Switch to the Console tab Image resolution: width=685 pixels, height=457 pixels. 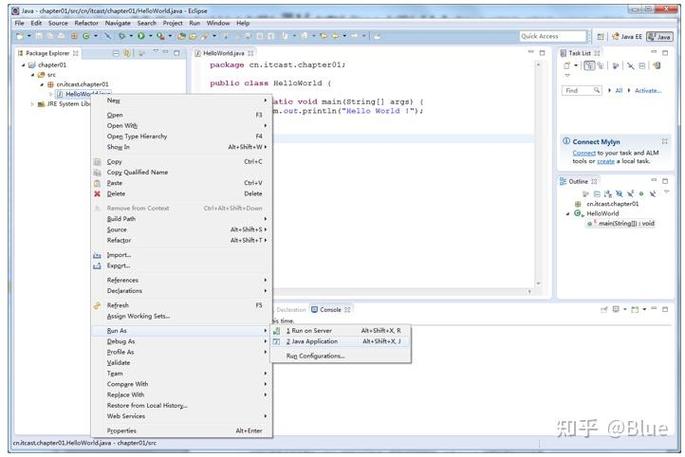[328, 310]
